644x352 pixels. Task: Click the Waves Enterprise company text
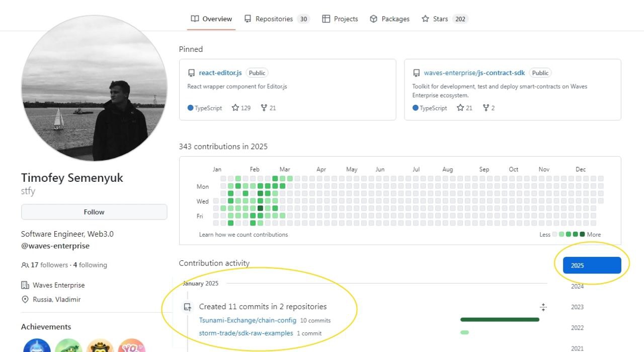coord(59,285)
